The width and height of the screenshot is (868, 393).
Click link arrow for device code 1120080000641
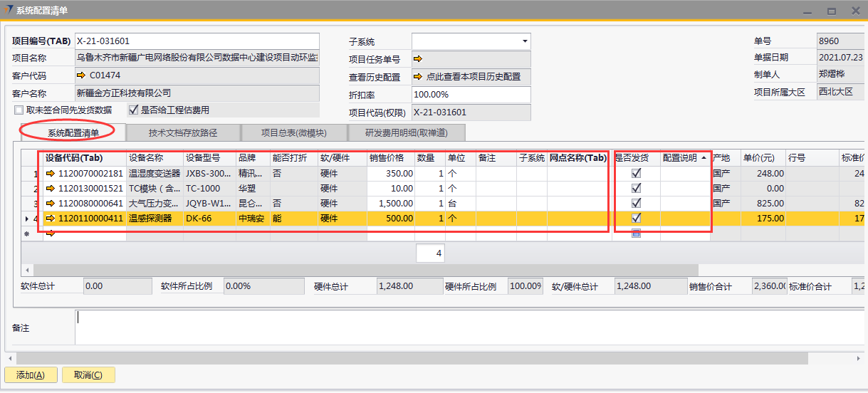click(51, 204)
